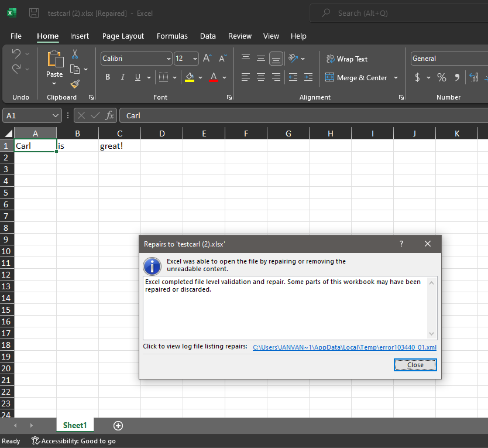Open the Format Painter tool
Screen dimensions: 488x448
[x=74, y=84]
